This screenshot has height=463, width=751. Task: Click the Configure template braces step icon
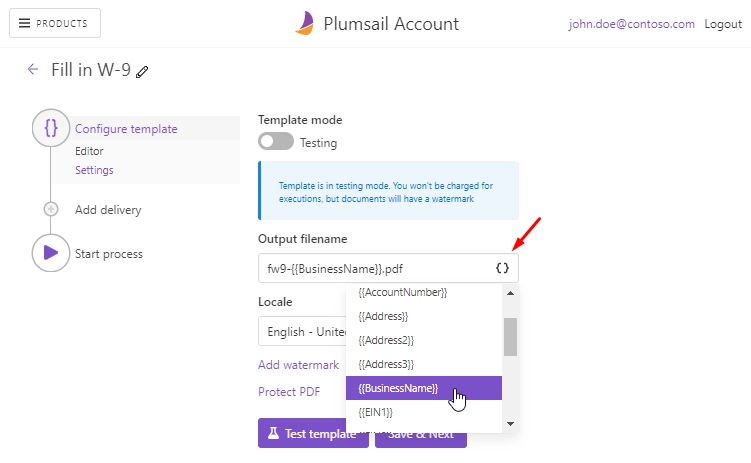coord(51,128)
